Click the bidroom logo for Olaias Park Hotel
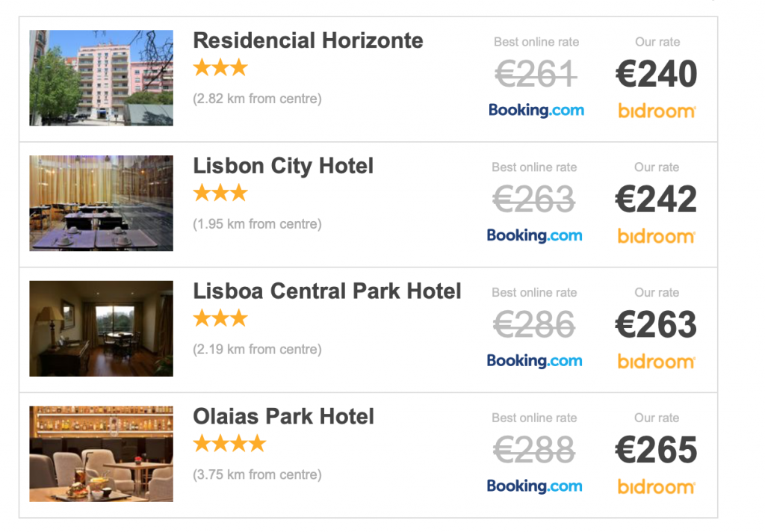Screen dimensions: 765x532 pyautogui.click(x=657, y=487)
